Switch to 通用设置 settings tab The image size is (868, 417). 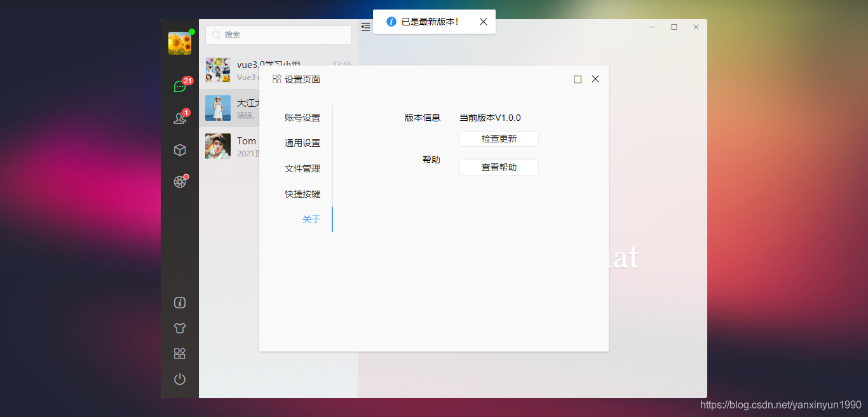302,142
